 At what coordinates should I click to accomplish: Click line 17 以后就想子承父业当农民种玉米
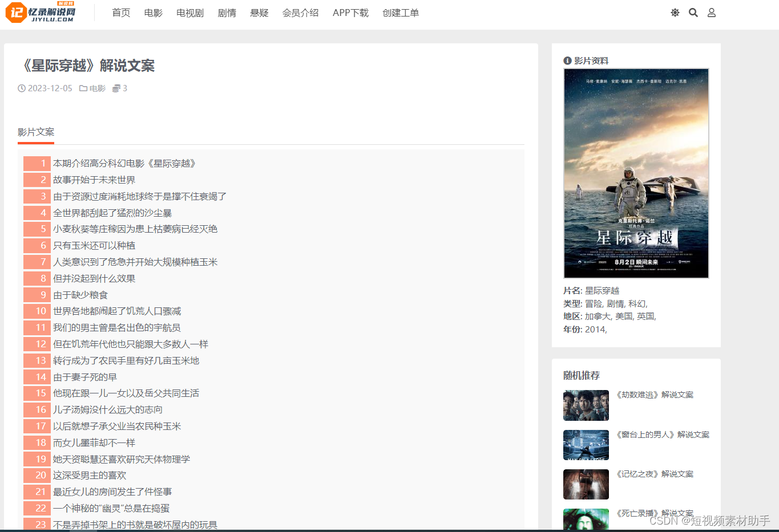[117, 427]
